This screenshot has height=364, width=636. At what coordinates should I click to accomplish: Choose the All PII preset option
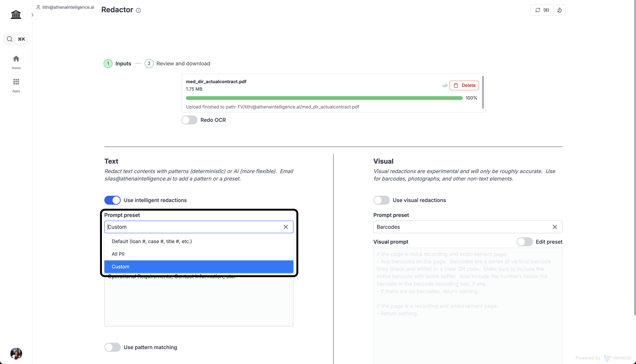point(118,254)
